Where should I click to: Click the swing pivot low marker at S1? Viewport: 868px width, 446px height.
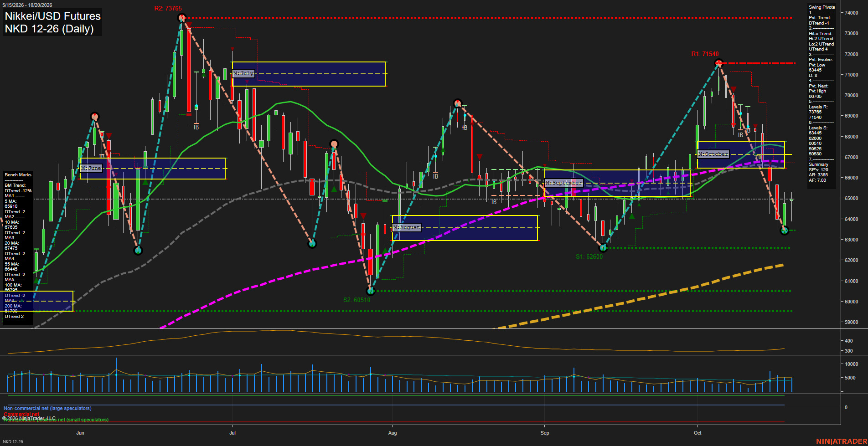(603, 248)
